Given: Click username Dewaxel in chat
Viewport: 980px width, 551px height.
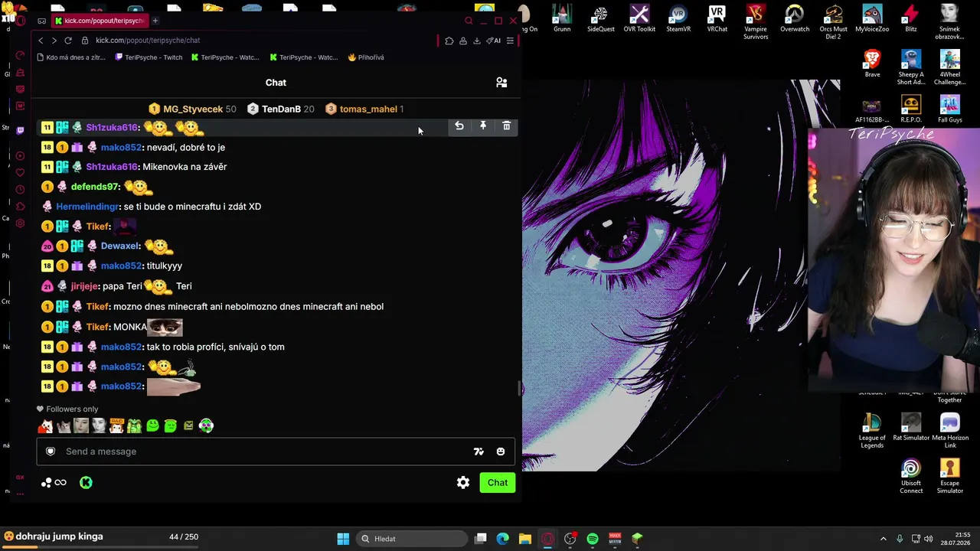Looking at the screenshot, I should (120, 246).
